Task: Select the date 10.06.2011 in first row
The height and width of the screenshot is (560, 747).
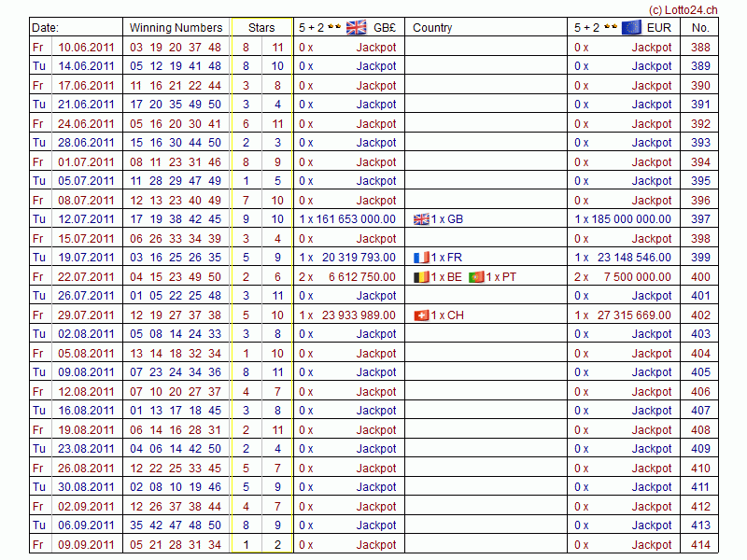Action: coord(86,48)
